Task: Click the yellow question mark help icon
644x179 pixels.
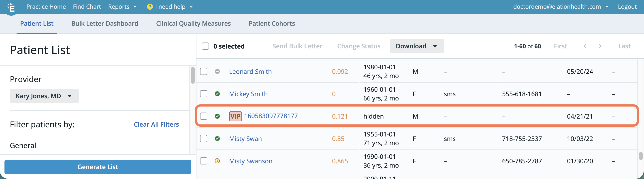Action: pos(150,7)
